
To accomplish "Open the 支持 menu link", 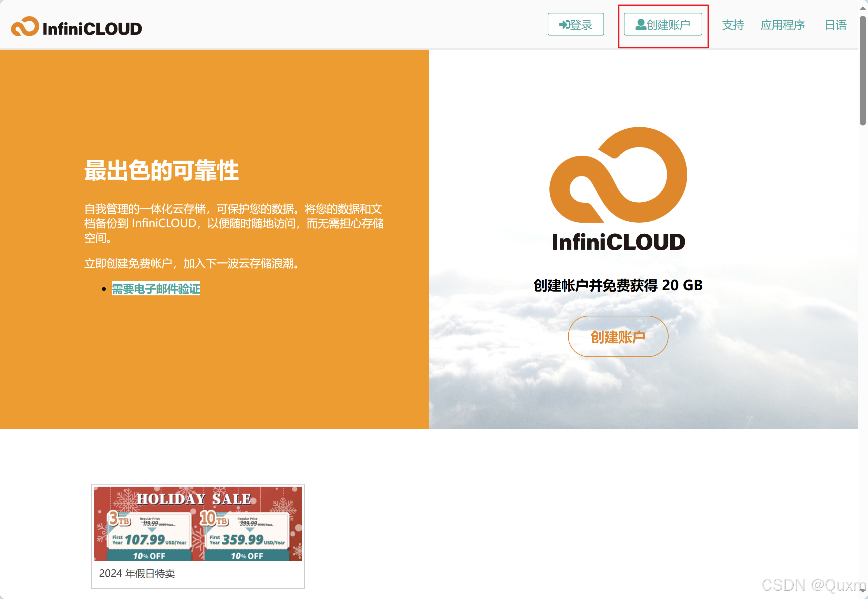I will [x=733, y=25].
